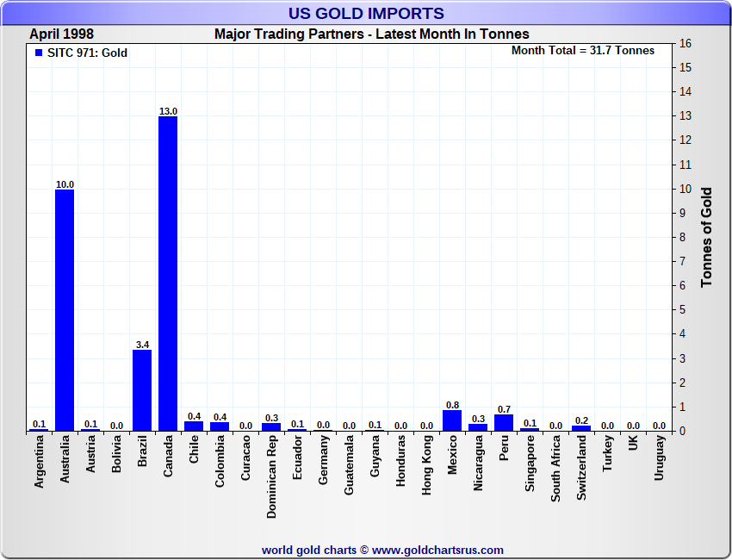Screen dimensions: 732x560
Task: Click the Chile bar showing 0.4
Action: 194,426
